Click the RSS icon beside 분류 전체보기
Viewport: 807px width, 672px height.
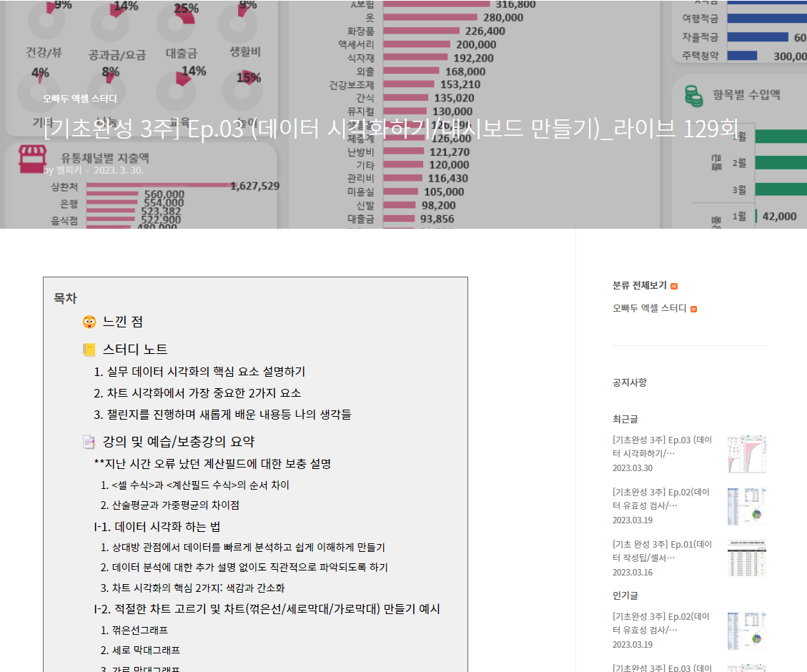pyautogui.click(x=674, y=286)
